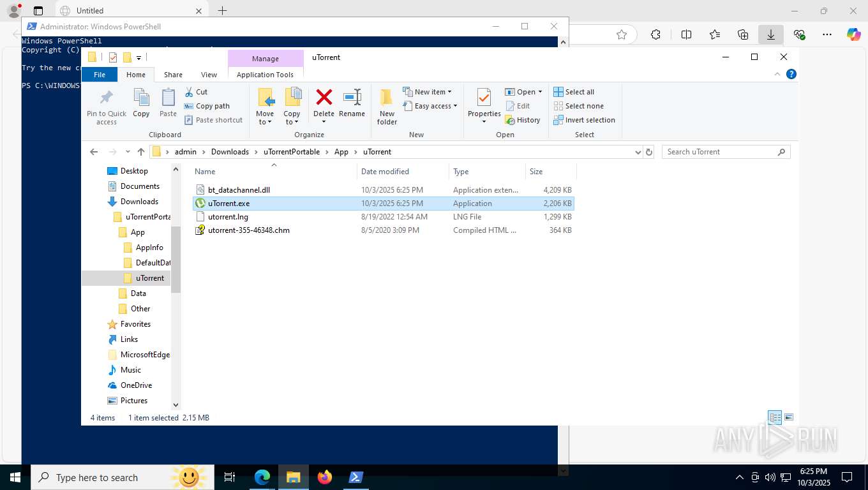Expand the address bar history dropdown

pos(638,152)
